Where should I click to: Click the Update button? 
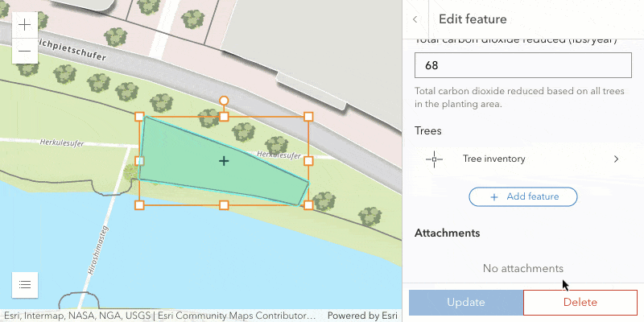pos(466,303)
